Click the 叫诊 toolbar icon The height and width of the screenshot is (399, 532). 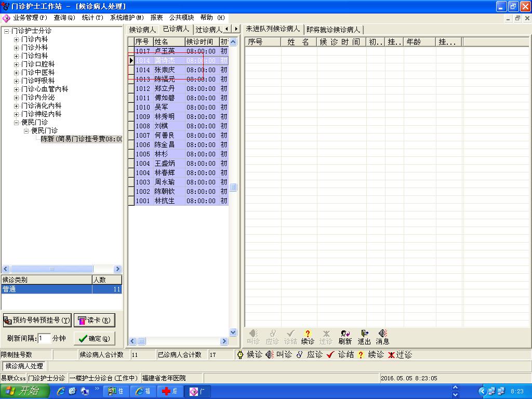tap(253, 337)
